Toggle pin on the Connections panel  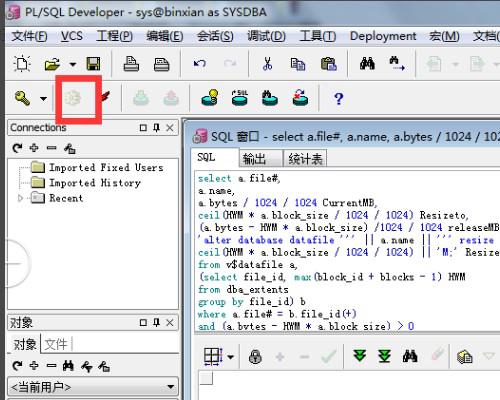[x=156, y=128]
